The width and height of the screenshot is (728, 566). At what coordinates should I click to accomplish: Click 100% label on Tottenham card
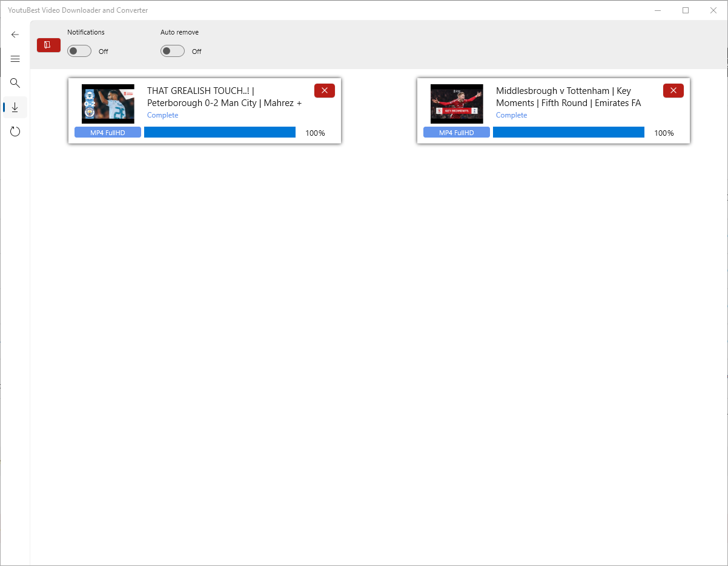[664, 133]
